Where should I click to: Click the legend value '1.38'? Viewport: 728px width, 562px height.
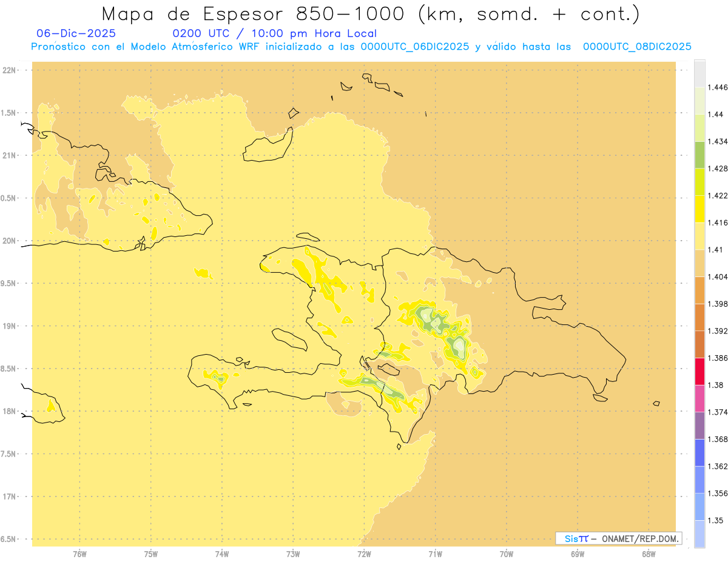tap(715, 385)
